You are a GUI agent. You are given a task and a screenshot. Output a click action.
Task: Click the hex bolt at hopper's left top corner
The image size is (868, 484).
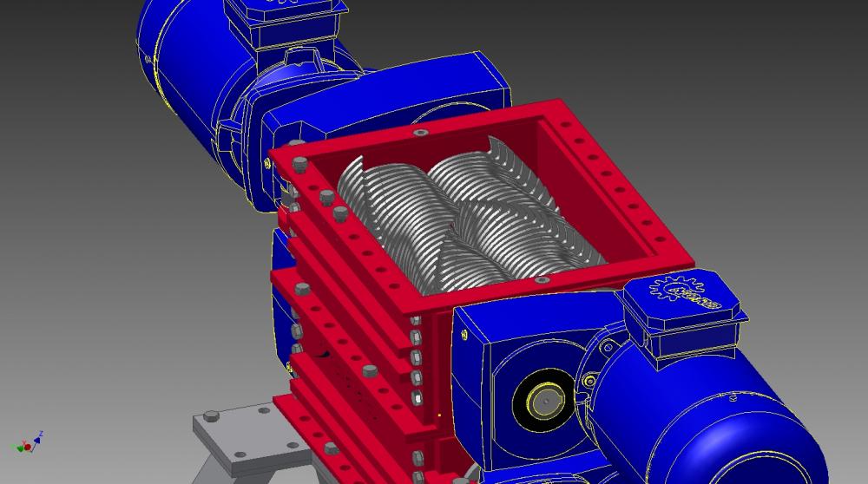[x=299, y=164]
